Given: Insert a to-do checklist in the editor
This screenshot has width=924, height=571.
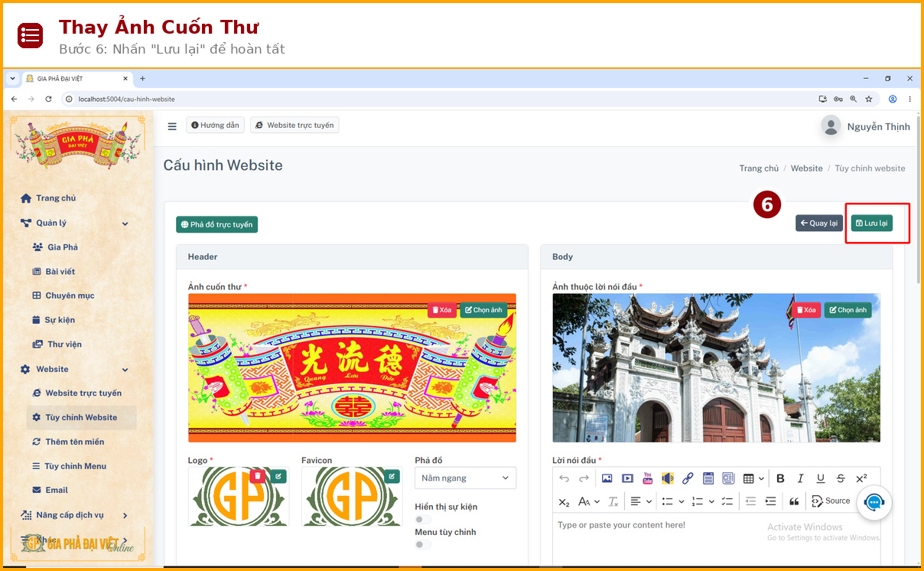Looking at the screenshot, I should (x=727, y=501).
